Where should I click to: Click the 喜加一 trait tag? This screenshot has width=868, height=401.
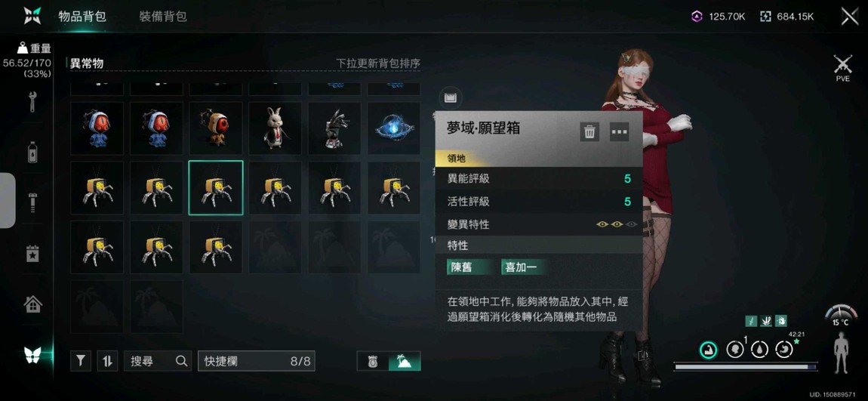522,267
